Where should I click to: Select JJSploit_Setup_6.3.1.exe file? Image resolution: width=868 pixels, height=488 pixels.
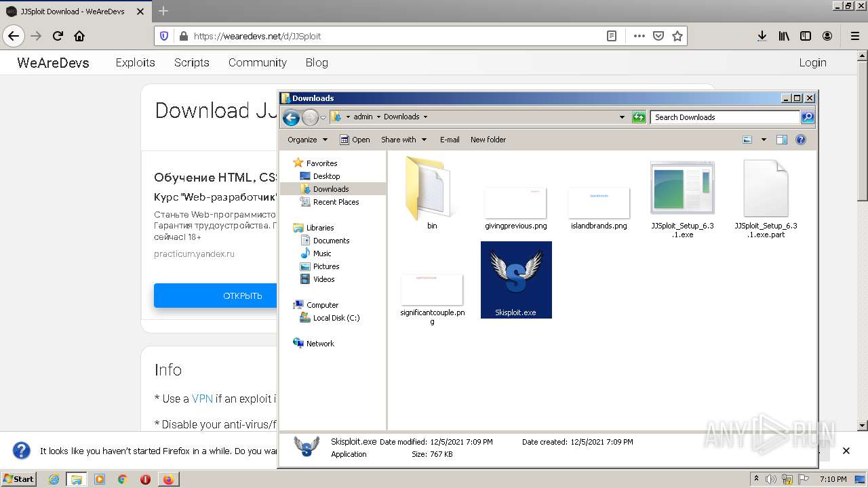pyautogui.click(x=682, y=199)
